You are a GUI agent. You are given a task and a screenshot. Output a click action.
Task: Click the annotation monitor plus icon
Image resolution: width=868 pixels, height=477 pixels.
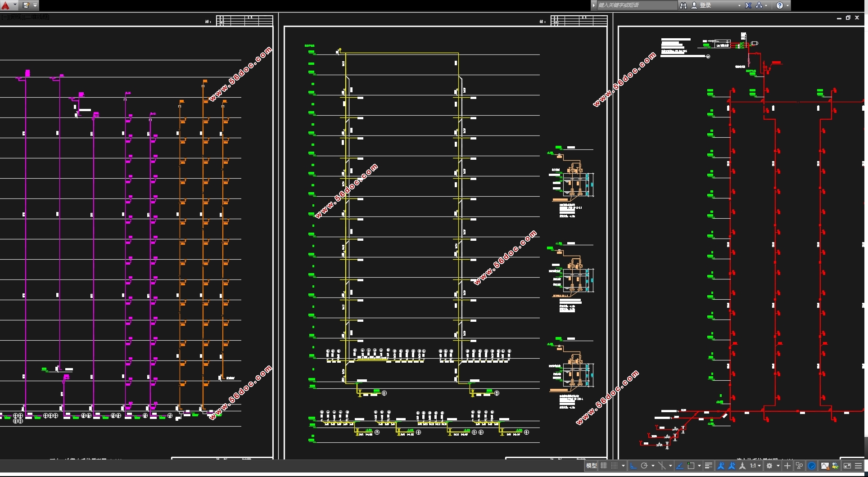pos(787,466)
